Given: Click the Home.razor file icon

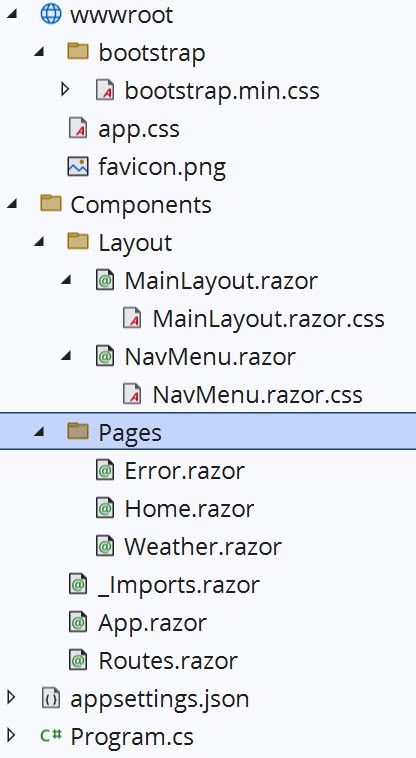Looking at the screenshot, I should (x=105, y=508).
